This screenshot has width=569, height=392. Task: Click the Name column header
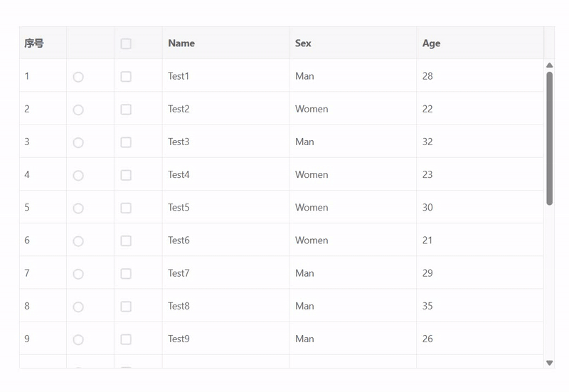181,43
